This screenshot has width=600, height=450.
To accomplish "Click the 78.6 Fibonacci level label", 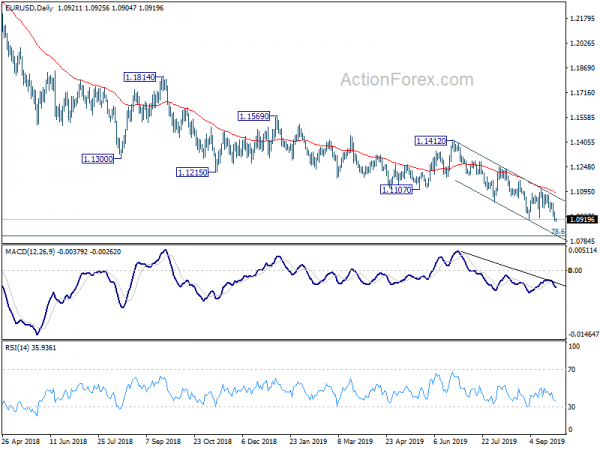I will [558, 231].
